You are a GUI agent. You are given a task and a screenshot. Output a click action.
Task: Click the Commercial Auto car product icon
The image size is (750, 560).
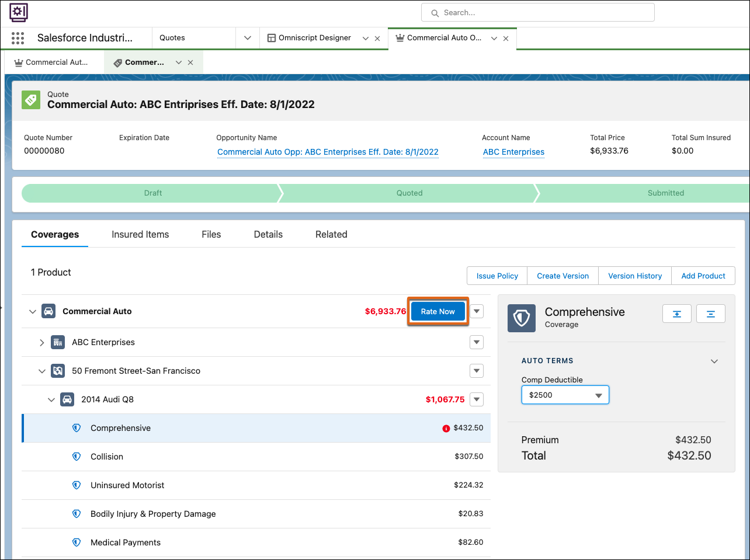[48, 311]
